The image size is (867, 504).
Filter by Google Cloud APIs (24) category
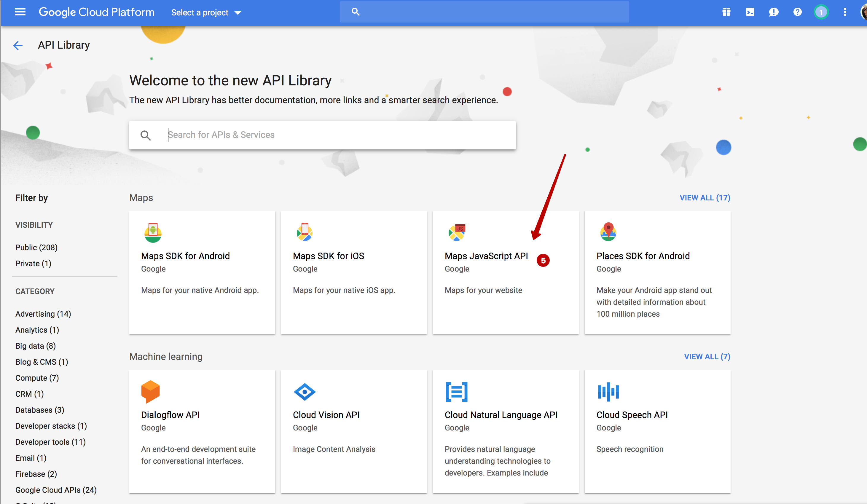pyautogui.click(x=56, y=490)
